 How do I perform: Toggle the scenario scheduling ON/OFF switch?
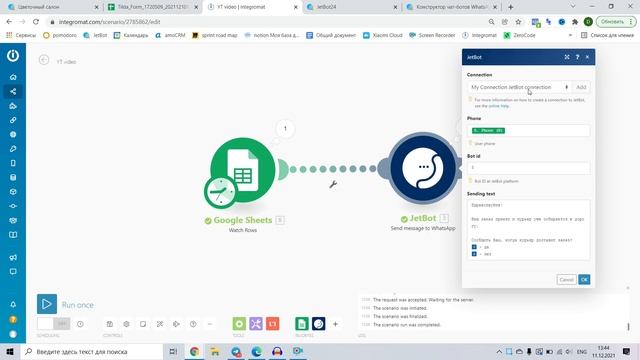(x=53, y=324)
